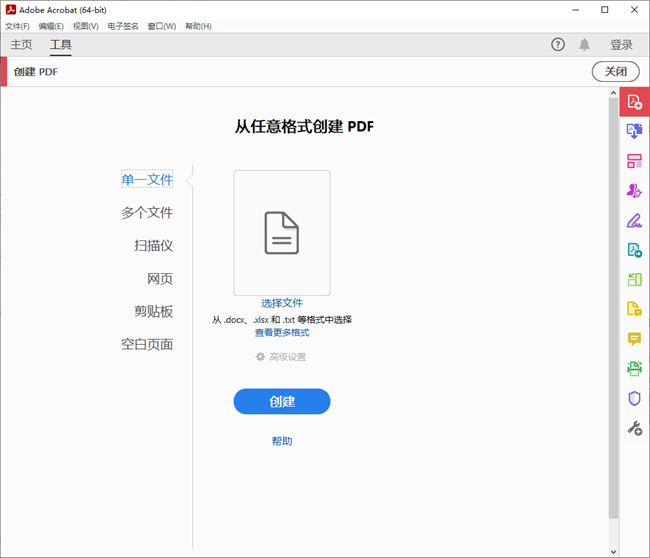Open the 文件(F) menu
650x558 pixels.
[17, 27]
